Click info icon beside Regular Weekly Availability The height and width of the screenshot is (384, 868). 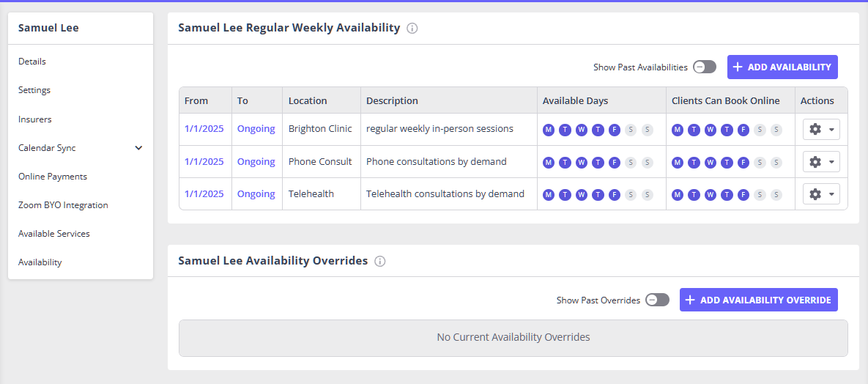412,29
